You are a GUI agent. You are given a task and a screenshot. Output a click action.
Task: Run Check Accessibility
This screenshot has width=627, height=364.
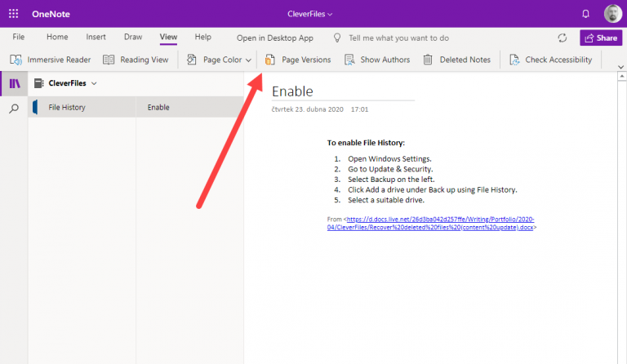(550, 60)
